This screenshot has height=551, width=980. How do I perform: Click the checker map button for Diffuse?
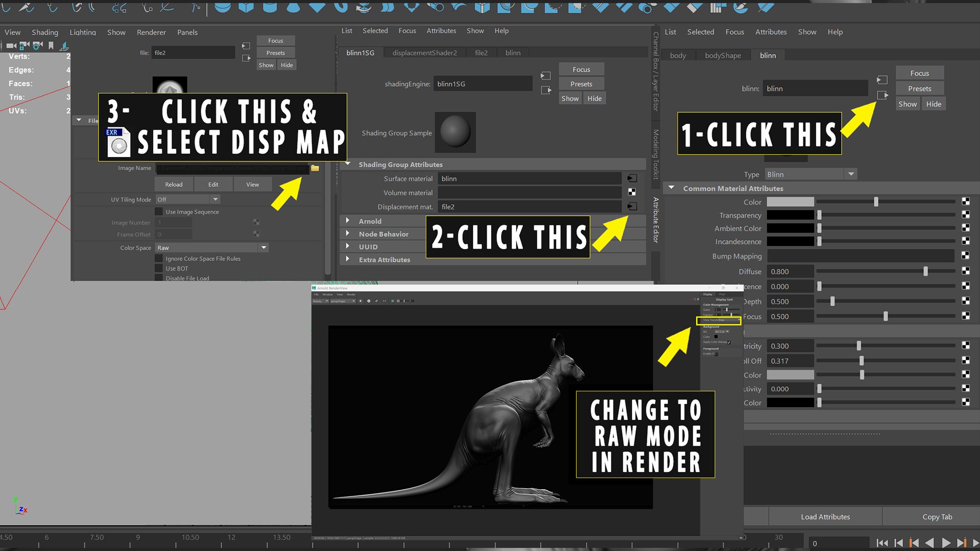point(966,271)
